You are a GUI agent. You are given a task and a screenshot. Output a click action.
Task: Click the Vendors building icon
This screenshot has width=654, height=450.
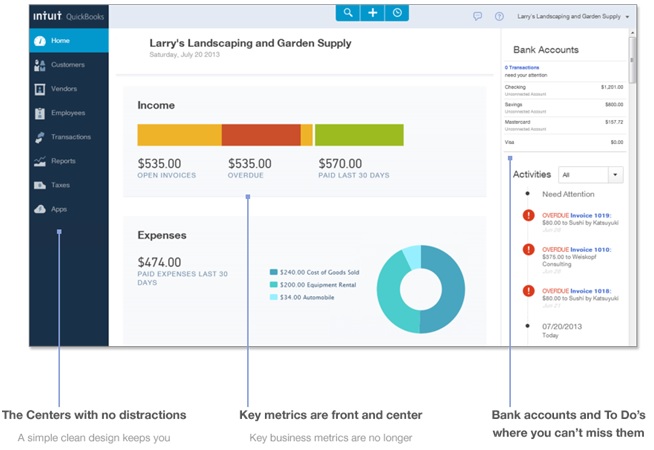point(40,89)
